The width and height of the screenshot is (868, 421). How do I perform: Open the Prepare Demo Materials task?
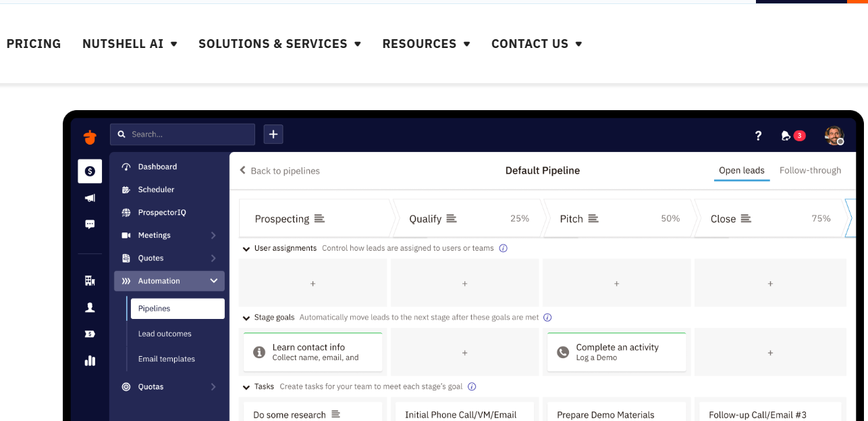(x=616, y=412)
